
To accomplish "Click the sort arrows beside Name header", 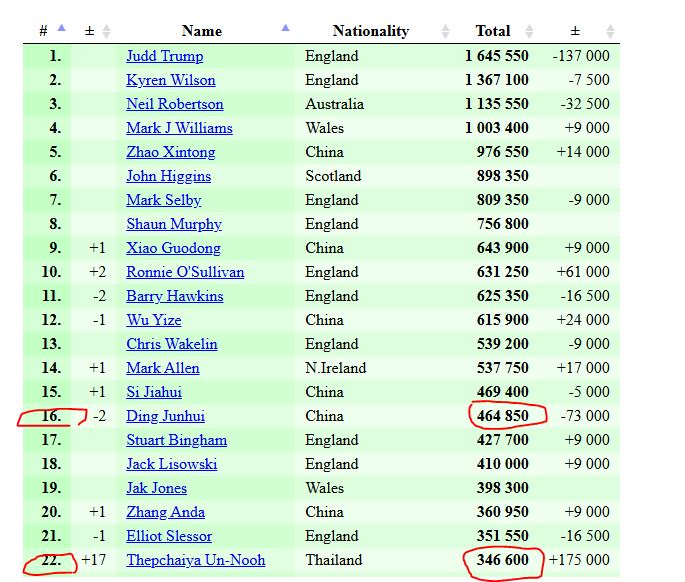I will point(287,30).
